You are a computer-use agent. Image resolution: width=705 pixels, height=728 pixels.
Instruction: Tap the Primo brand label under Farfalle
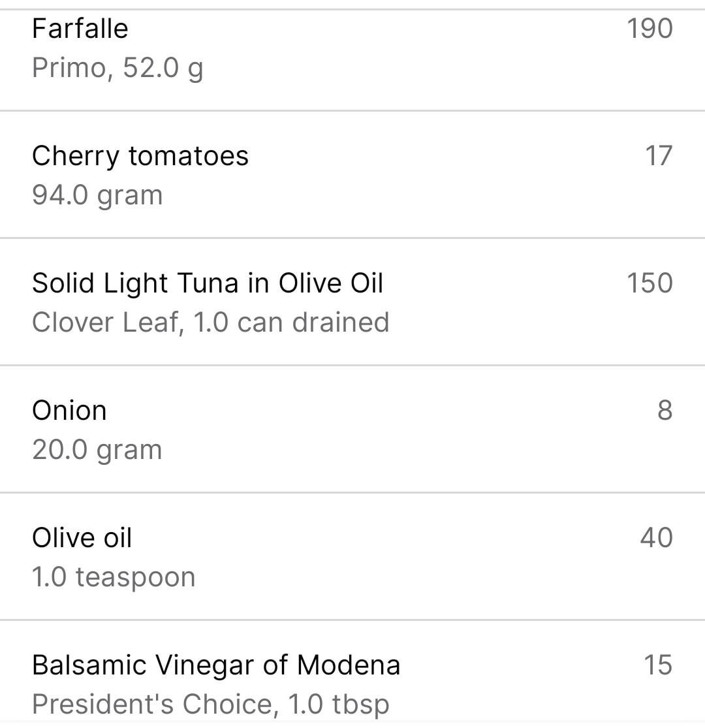[x=68, y=68]
